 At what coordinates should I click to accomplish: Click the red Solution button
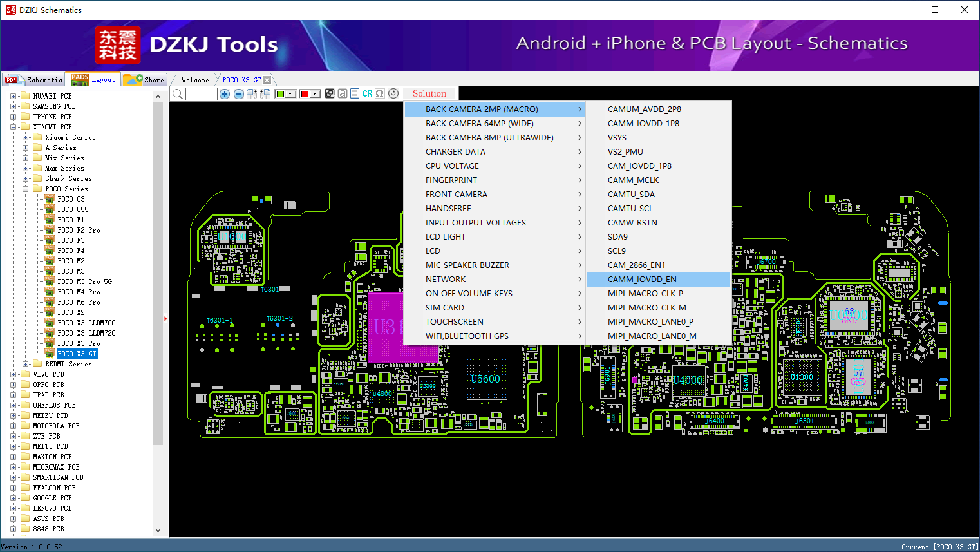click(429, 93)
